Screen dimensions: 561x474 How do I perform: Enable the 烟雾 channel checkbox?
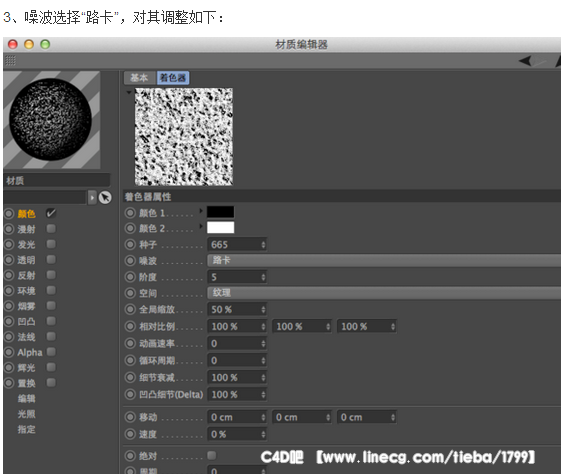pos(51,306)
